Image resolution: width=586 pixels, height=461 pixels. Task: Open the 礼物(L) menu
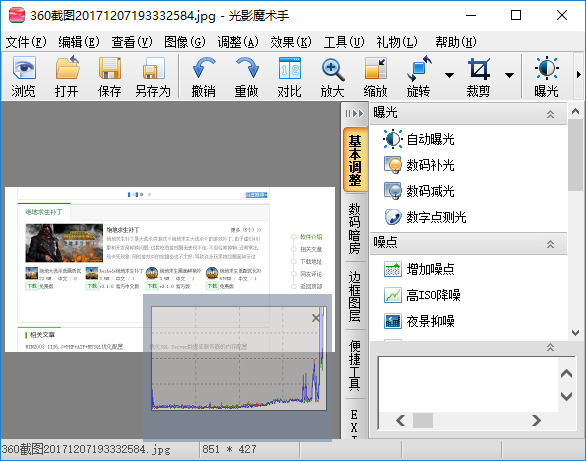[397, 42]
